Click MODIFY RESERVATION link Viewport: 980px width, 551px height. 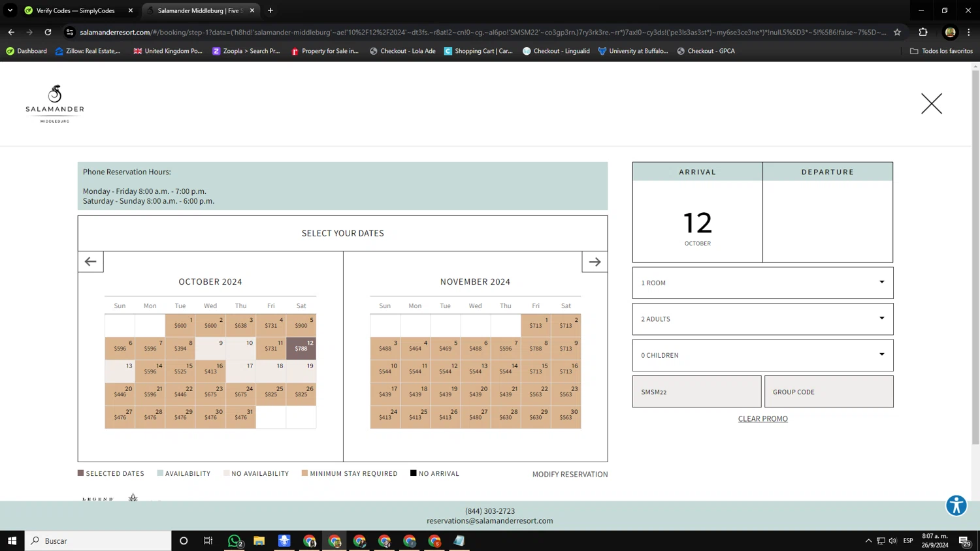pos(570,474)
